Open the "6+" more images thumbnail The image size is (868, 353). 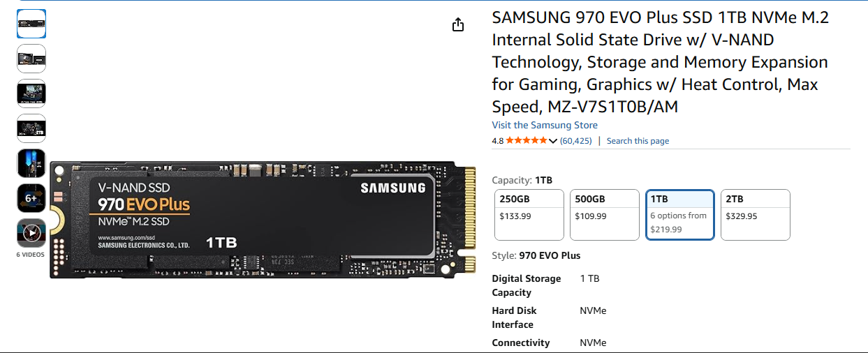(31, 198)
